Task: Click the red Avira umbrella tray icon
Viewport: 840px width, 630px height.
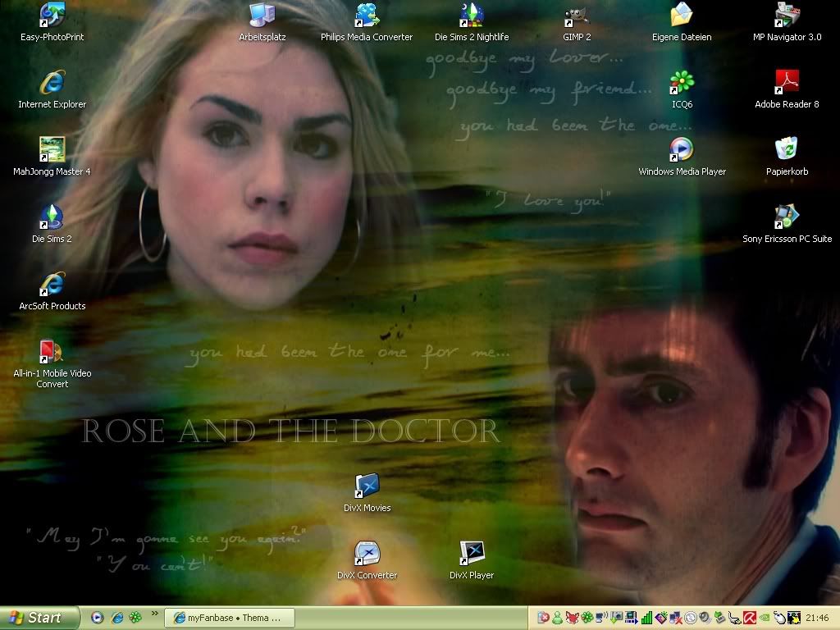Action: (750, 618)
